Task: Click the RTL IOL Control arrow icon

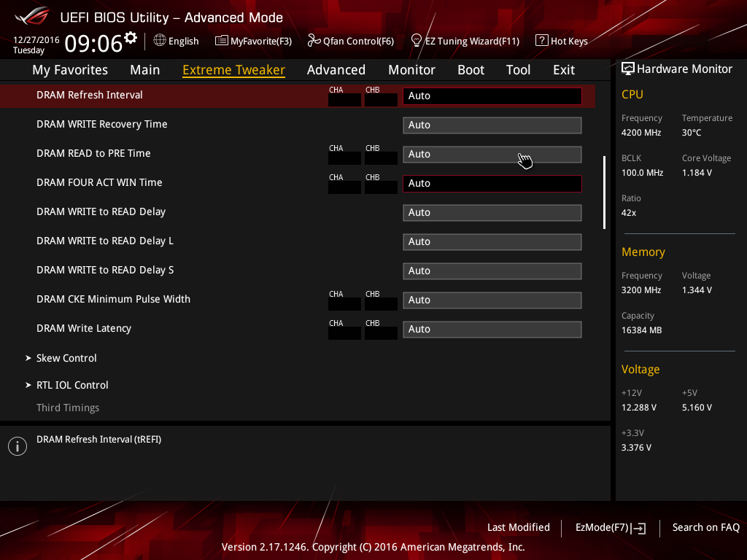Action: pos(28,385)
